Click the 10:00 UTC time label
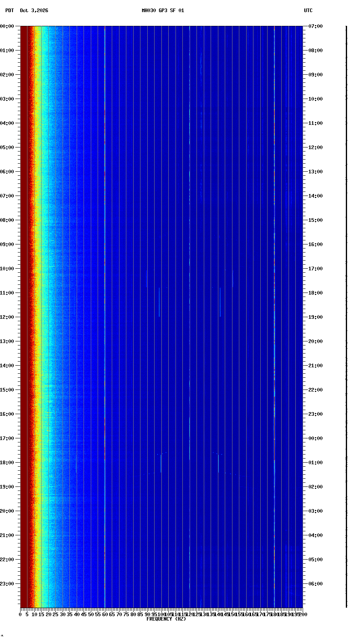Viewport: 364px width, 640px height. pos(316,99)
